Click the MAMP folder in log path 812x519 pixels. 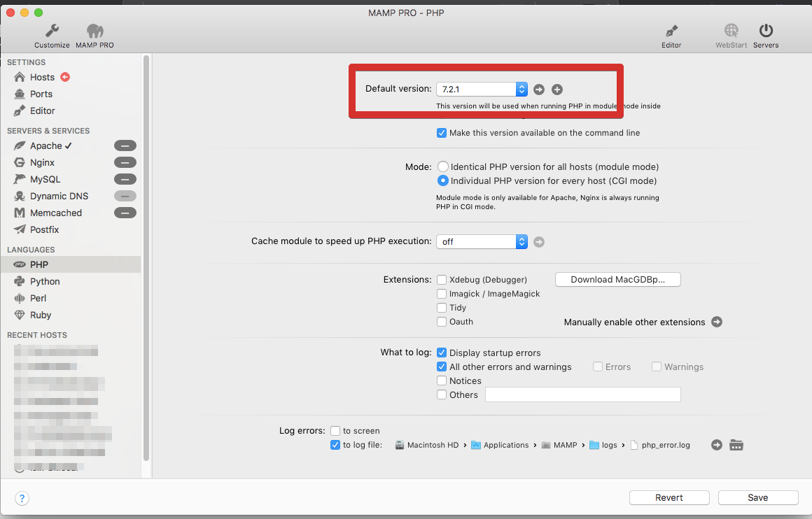click(x=559, y=445)
